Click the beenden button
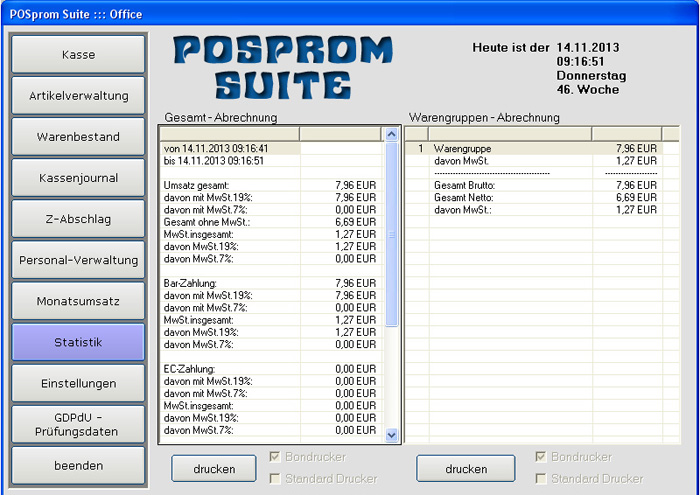This screenshot has width=700, height=495. 78,466
